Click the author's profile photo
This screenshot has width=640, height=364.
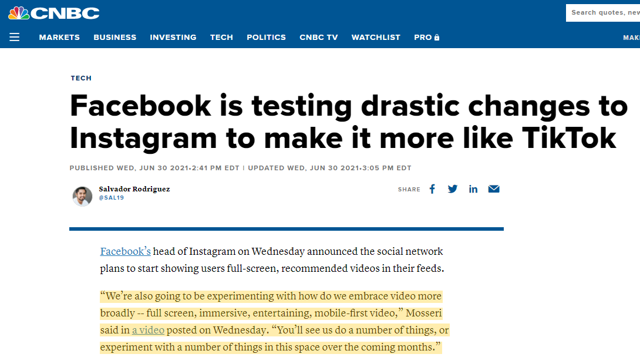82,196
